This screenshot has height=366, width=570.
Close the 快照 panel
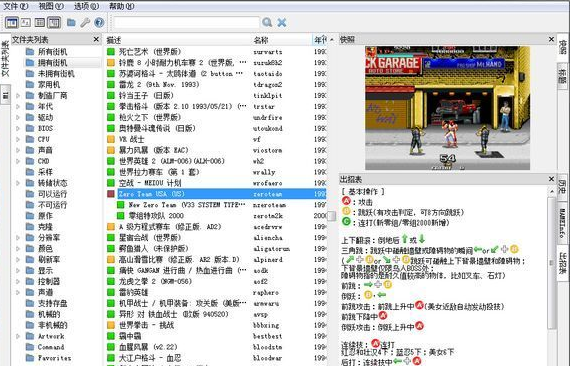tap(551, 39)
